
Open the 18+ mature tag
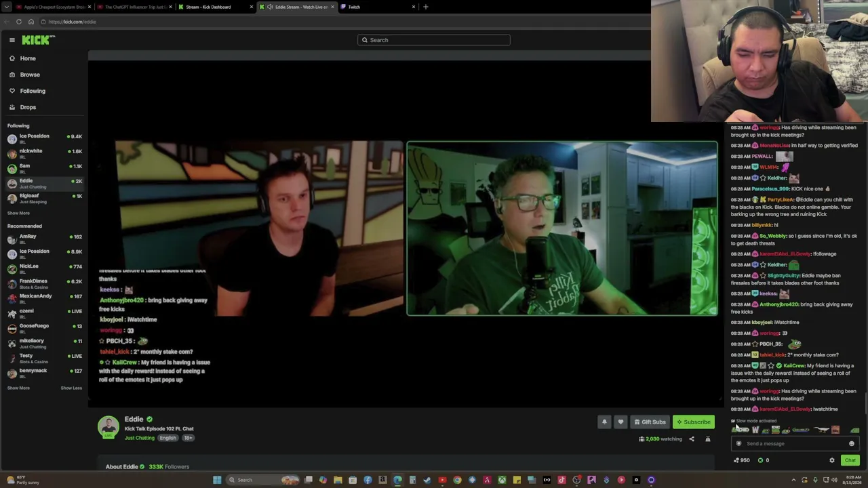[x=188, y=438]
